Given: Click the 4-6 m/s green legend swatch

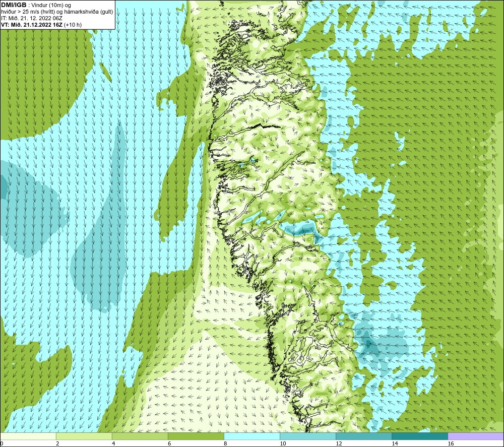Looking at the screenshot, I should (140, 436).
